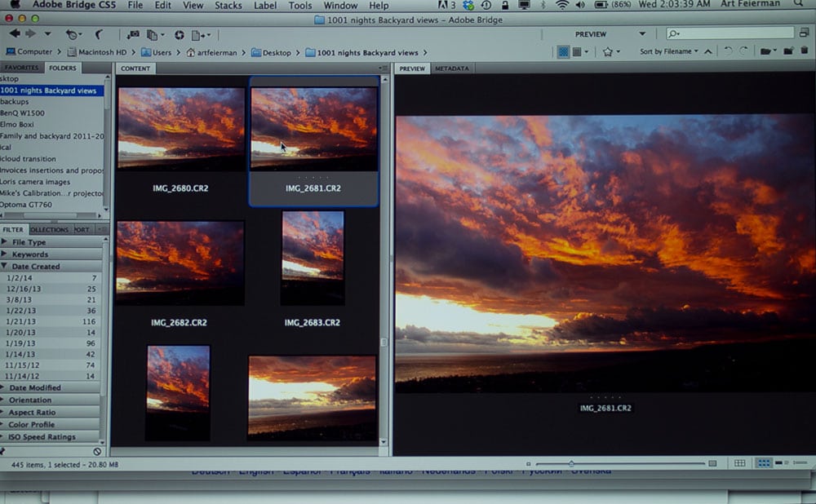Clear filter using the circle-slash icon
Viewport: 816px width, 504px height.
coord(97,452)
